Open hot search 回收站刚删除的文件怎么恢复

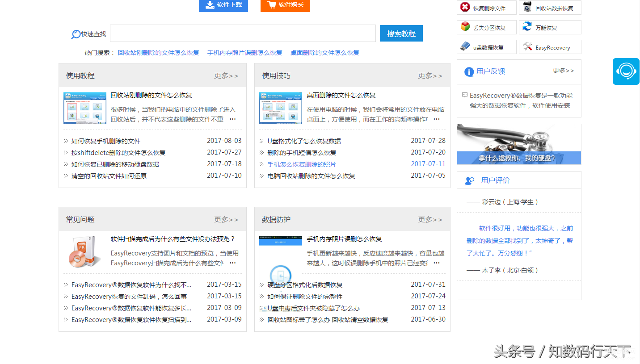[159, 53]
